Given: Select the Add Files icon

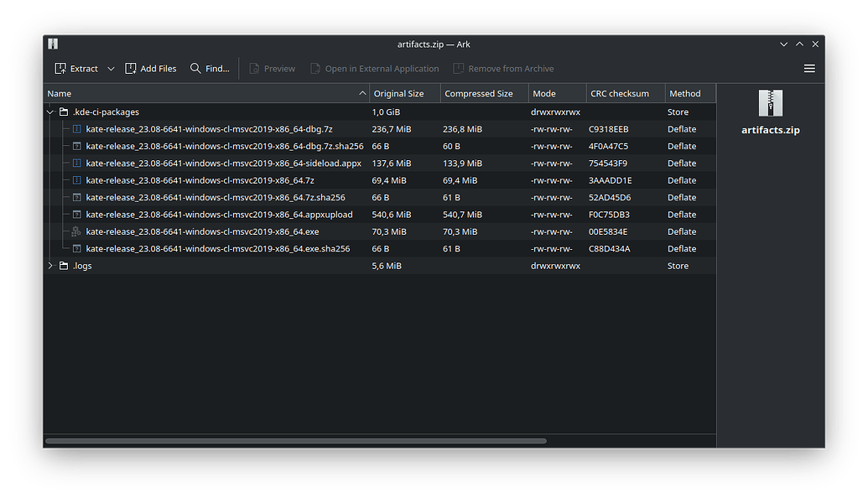Looking at the screenshot, I should click(x=131, y=68).
